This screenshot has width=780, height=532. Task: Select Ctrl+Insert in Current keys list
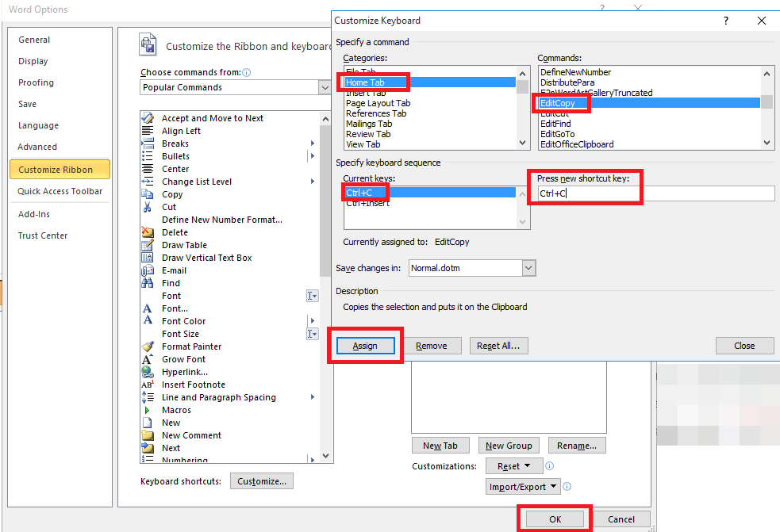coord(370,204)
